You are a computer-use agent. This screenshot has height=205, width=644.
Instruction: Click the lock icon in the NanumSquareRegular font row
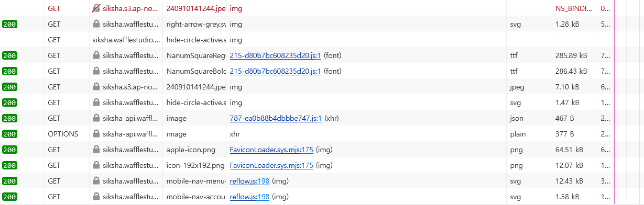(x=96, y=55)
